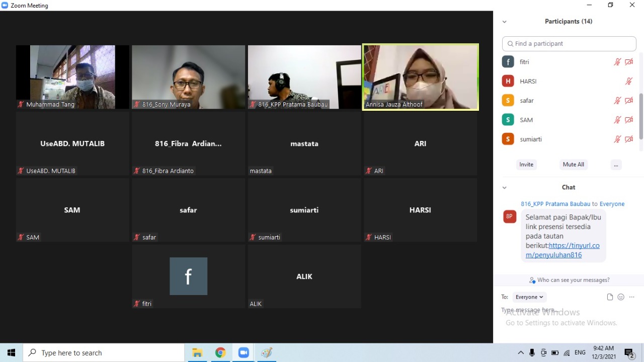Toggle HARSI's muted microphone icon
The image size is (644, 362).
tap(628, 81)
